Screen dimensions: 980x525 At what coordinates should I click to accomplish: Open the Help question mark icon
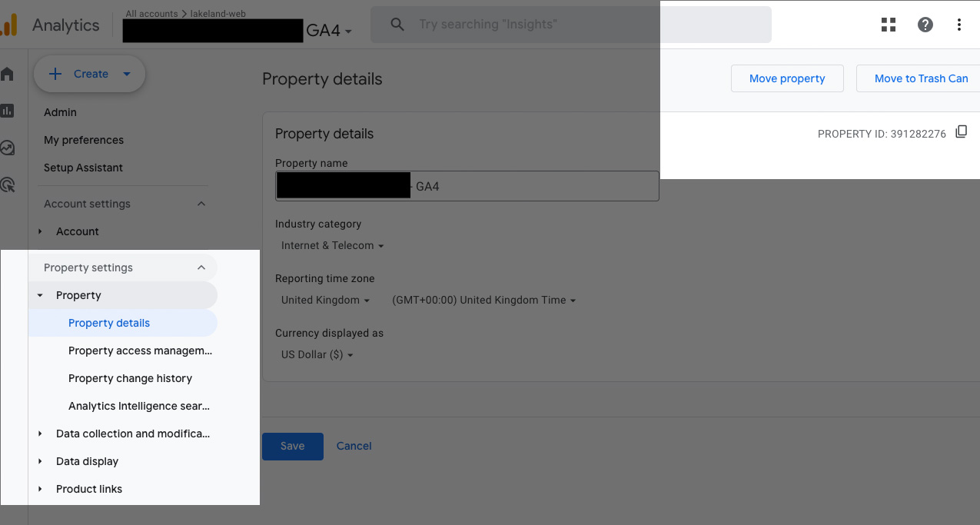tap(925, 25)
